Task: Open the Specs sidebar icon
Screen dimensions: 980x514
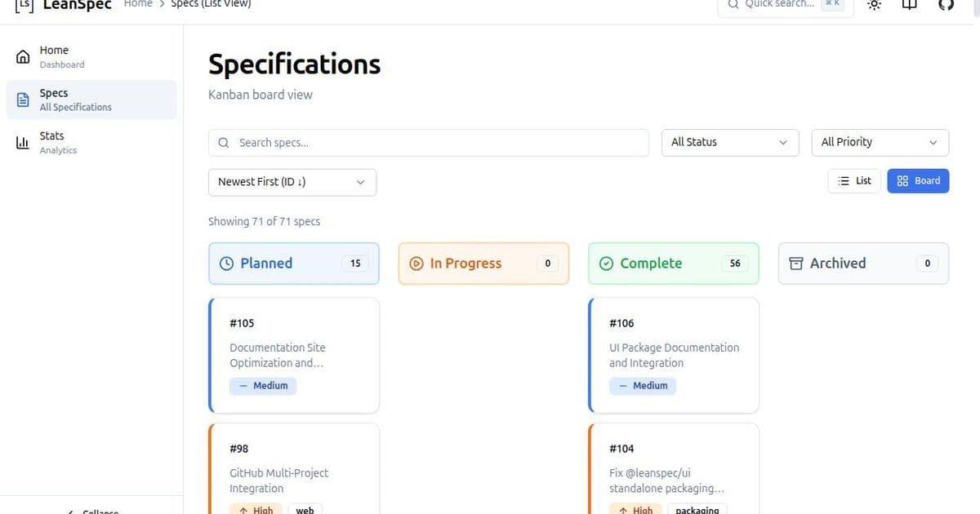Action: tap(24, 98)
